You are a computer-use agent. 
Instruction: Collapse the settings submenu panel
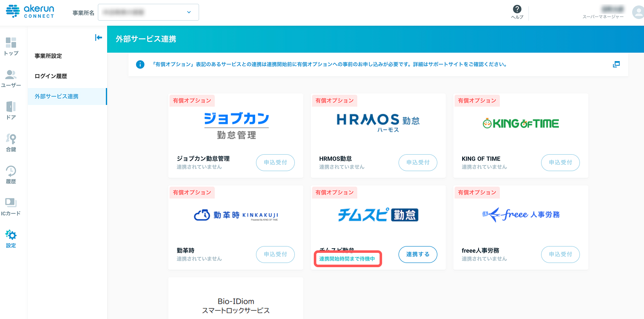tap(99, 38)
